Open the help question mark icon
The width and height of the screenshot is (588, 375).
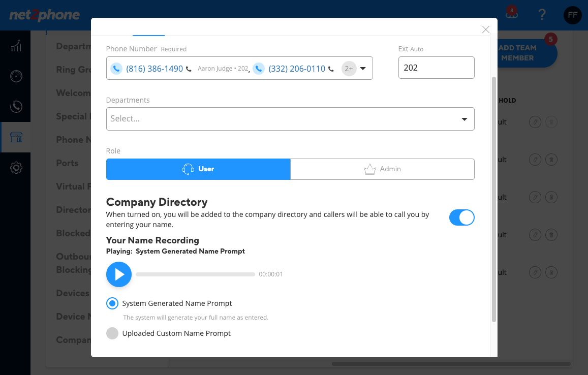tap(542, 15)
